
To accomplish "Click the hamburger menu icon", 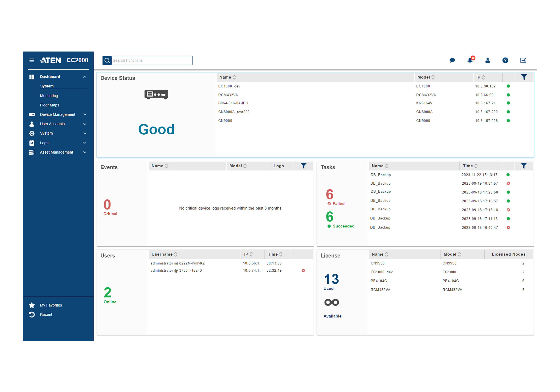I will pyautogui.click(x=32, y=60).
